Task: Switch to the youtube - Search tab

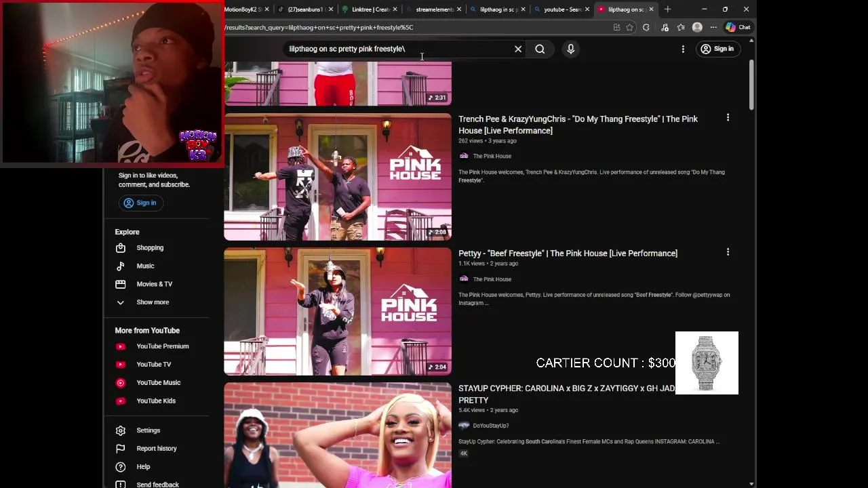Action: point(562,9)
